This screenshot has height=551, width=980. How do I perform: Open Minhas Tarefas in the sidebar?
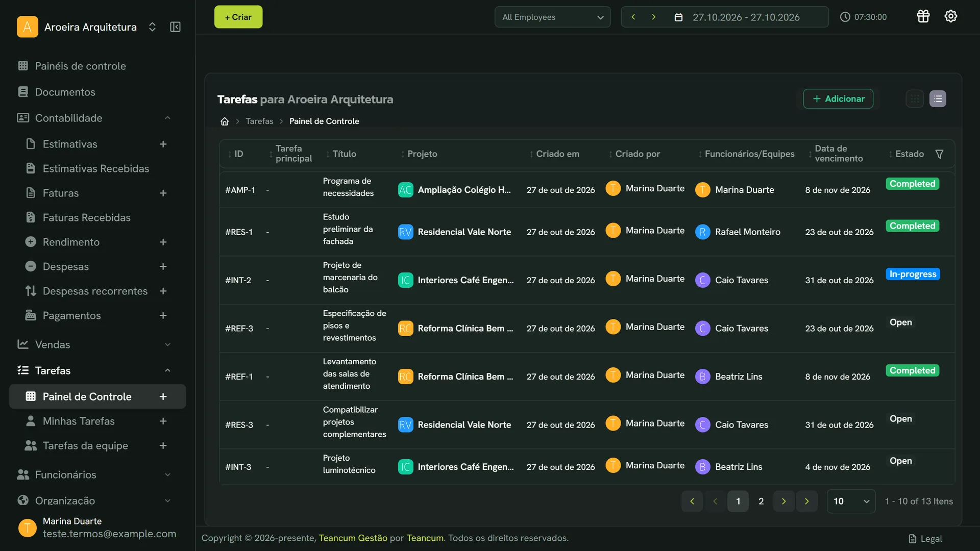pos(79,421)
